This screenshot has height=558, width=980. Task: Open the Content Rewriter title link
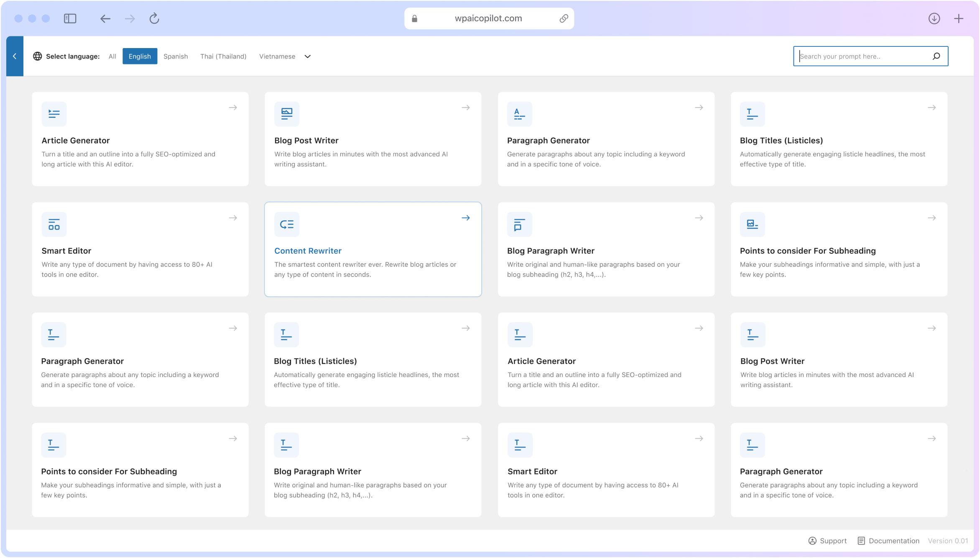pyautogui.click(x=308, y=251)
